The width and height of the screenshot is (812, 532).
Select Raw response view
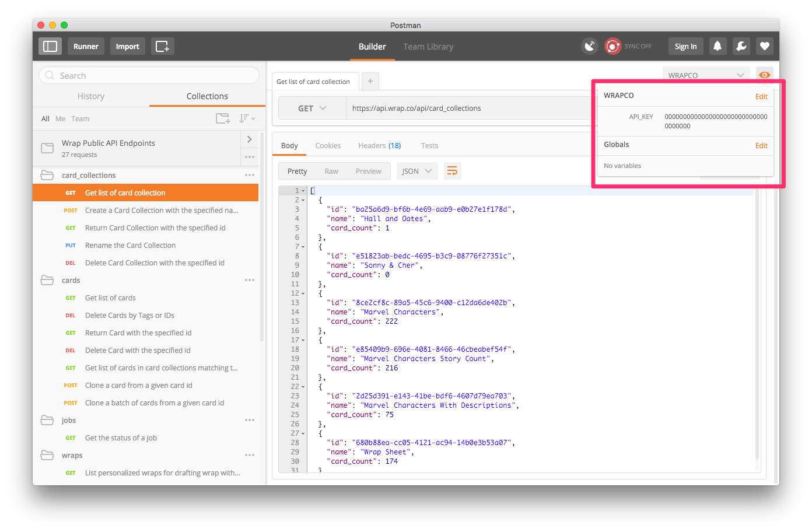331,171
